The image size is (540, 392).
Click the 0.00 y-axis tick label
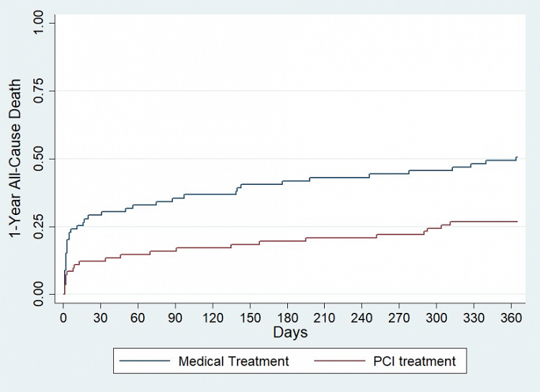44,294
